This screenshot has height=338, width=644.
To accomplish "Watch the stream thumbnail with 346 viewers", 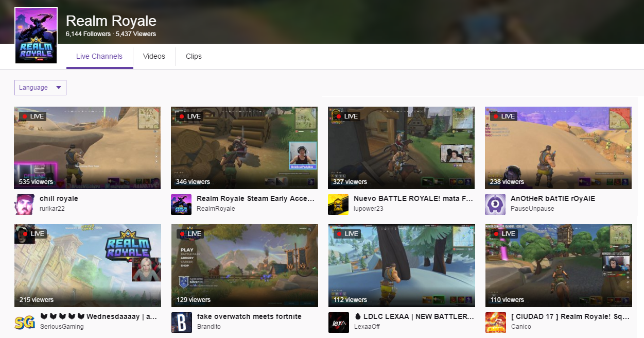I will tap(244, 148).
